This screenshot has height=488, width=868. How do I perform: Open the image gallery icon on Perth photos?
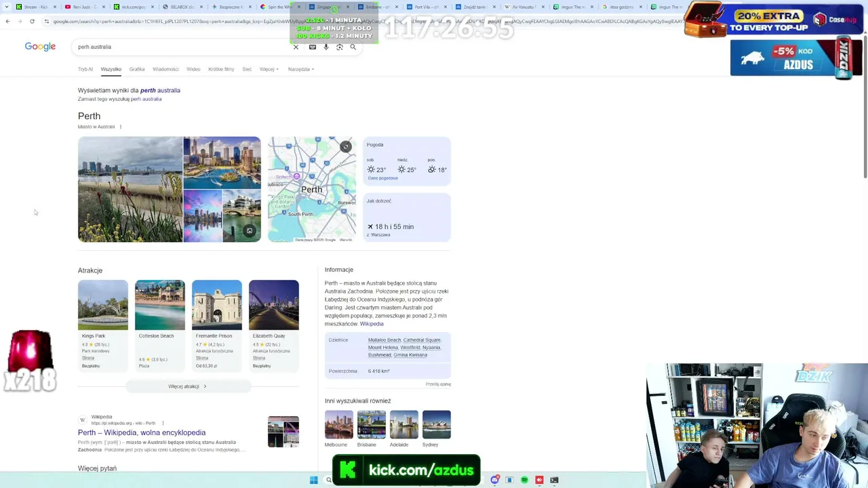point(250,231)
